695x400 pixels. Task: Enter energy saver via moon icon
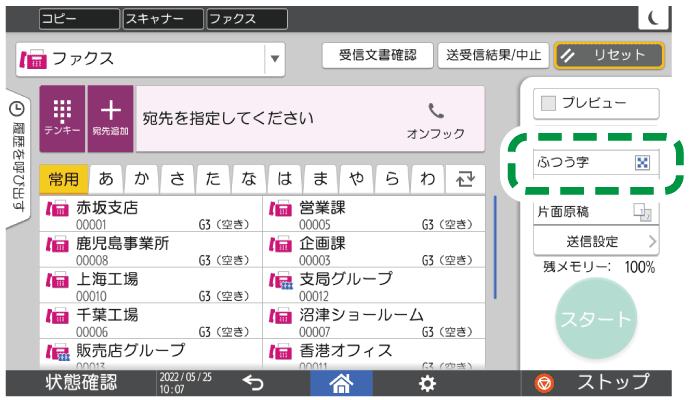653,18
